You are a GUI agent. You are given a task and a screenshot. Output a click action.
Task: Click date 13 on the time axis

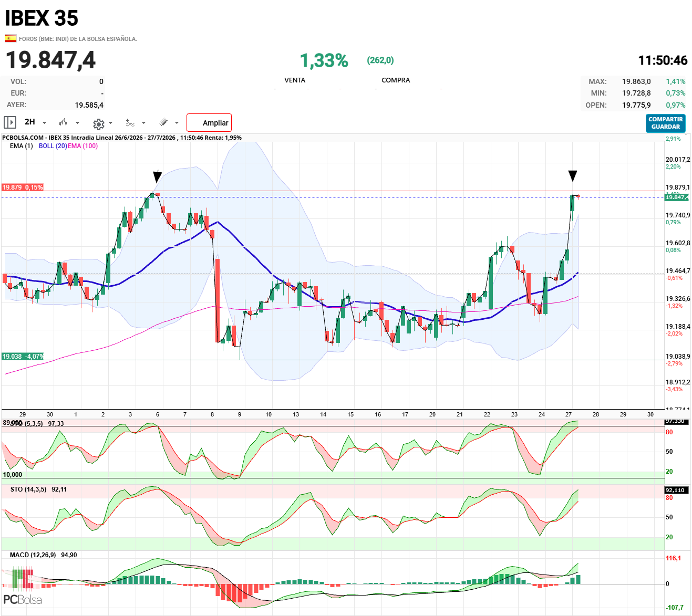(x=296, y=414)
